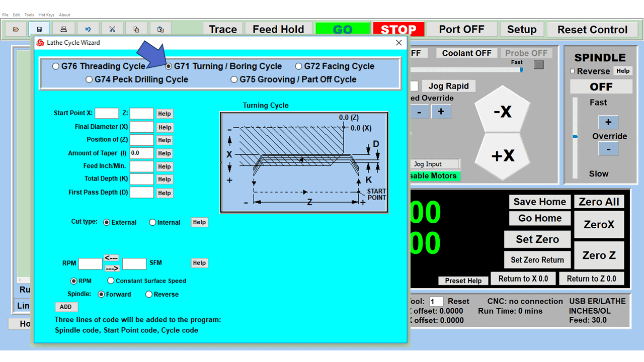Click the Set Zero button
This screenshot has width=644, height=362.
537,239
